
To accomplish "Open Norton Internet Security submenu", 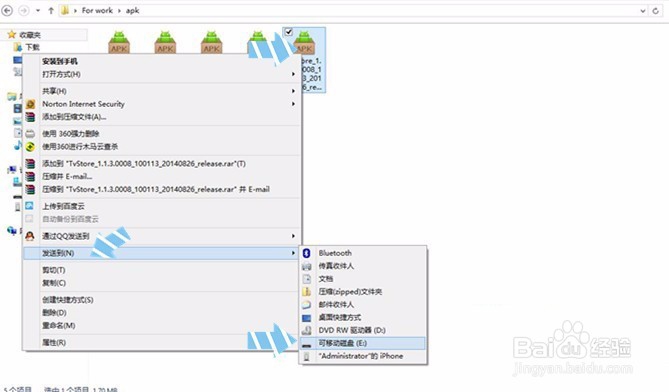I will pos(162,104).
